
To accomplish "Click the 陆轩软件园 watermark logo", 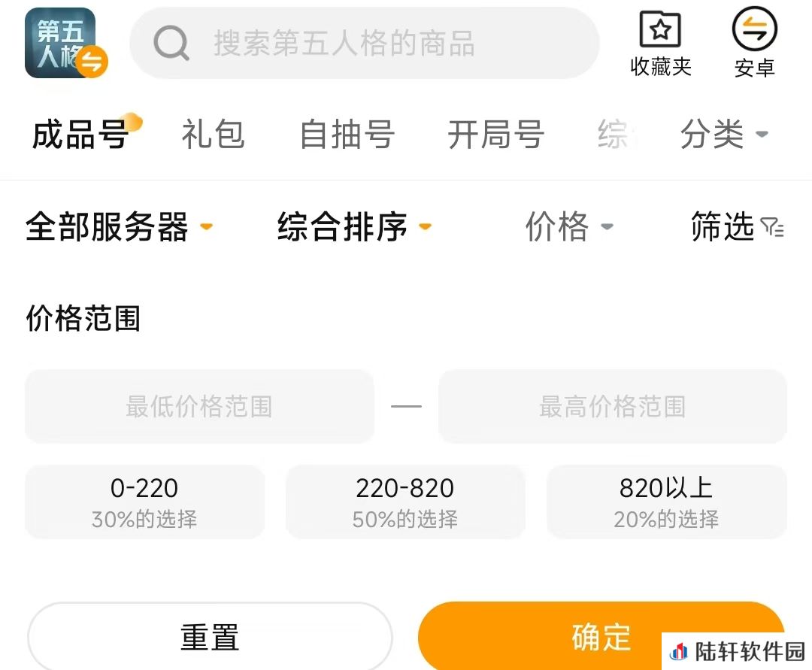I will pos(678,651).
